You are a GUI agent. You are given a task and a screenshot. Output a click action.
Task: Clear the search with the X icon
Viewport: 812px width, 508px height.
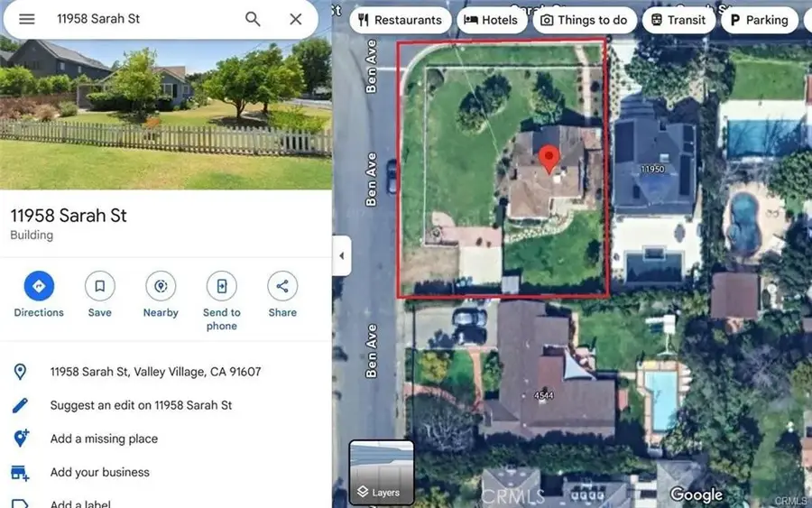(x=295, y=19)
